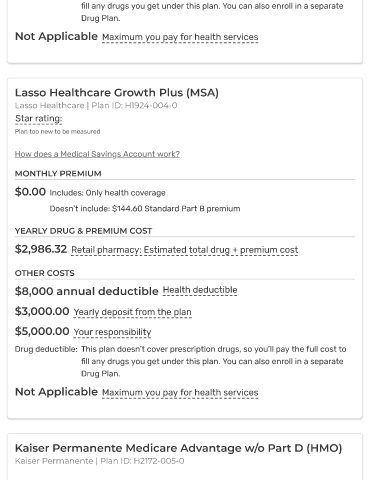This screenshot has height=480, width=370.
Task: Click Plan ID H1924-004-0 text
Action: [134, 106]
